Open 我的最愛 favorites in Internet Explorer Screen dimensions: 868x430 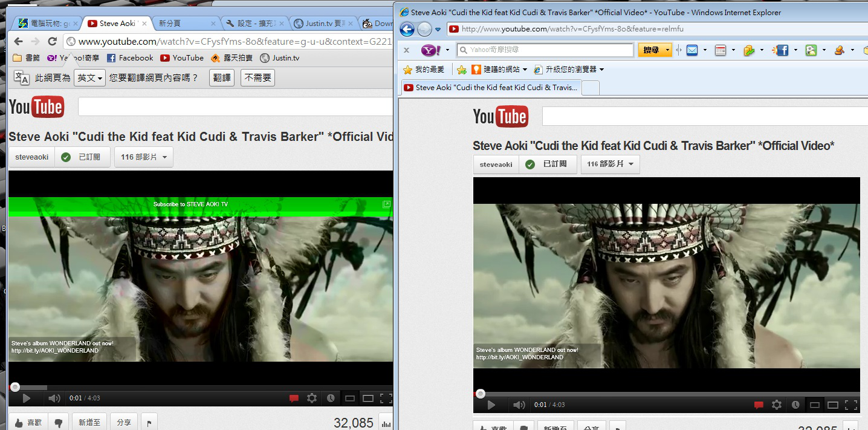click(x=424, y=70)
